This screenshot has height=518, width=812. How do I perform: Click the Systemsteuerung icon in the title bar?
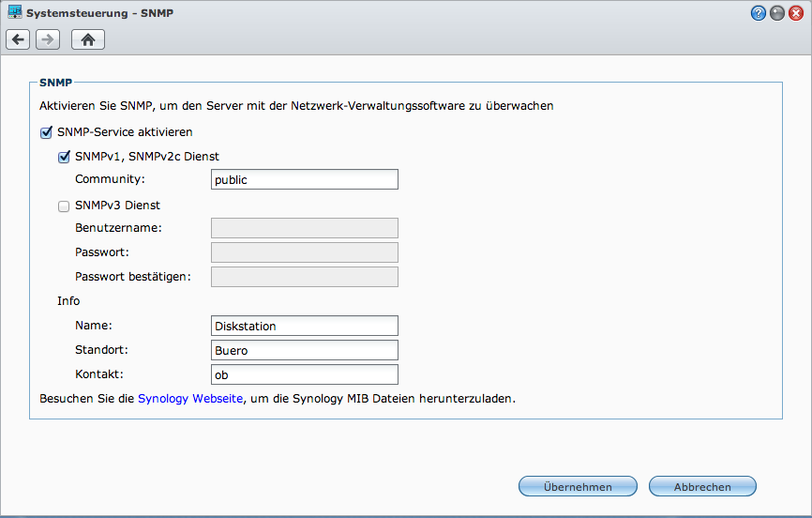pyautogui.click(x=15, y=13)
